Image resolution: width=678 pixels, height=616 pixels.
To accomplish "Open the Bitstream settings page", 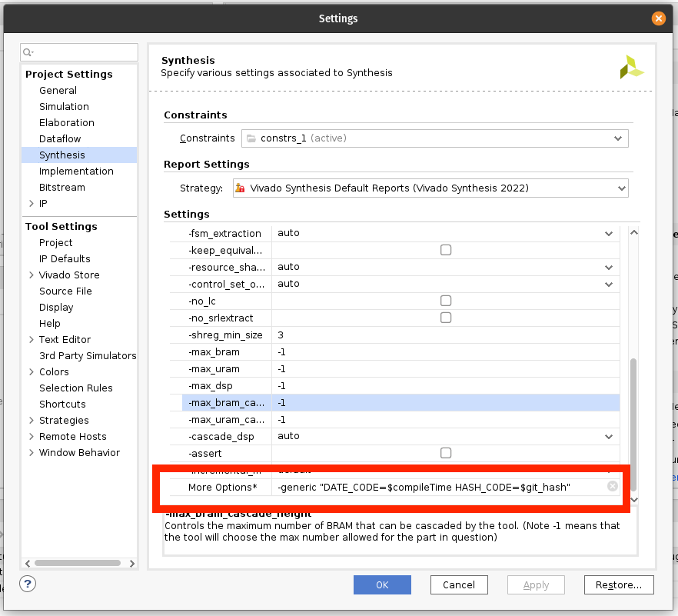I will [61, 188].
